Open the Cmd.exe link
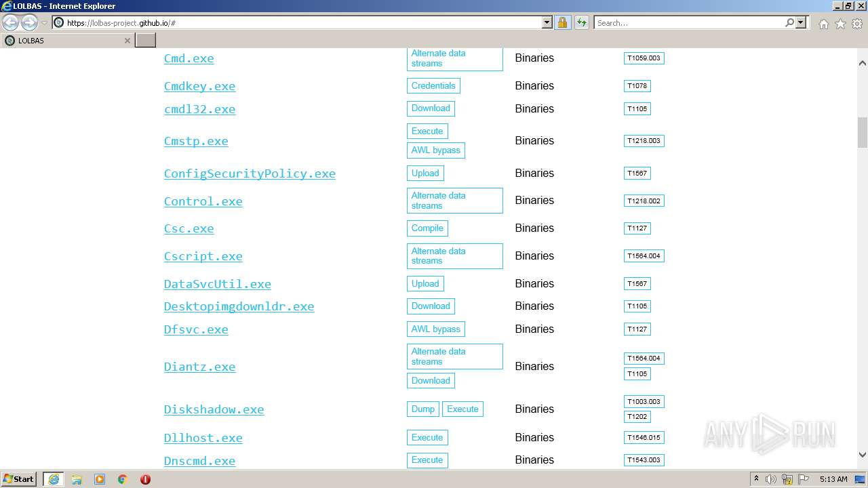This screenshot has width=868, height=488. [189, 58]
